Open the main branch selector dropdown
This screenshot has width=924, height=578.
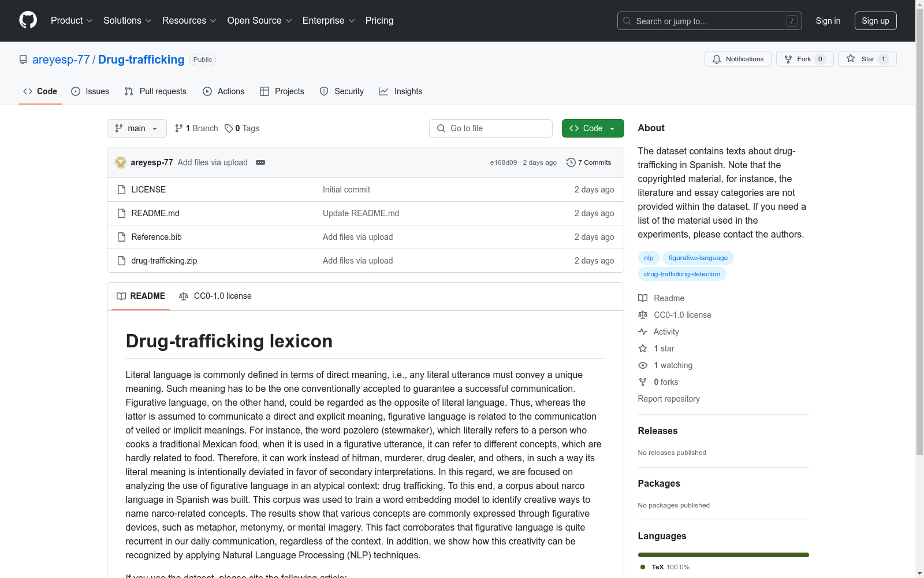(137, 128)
